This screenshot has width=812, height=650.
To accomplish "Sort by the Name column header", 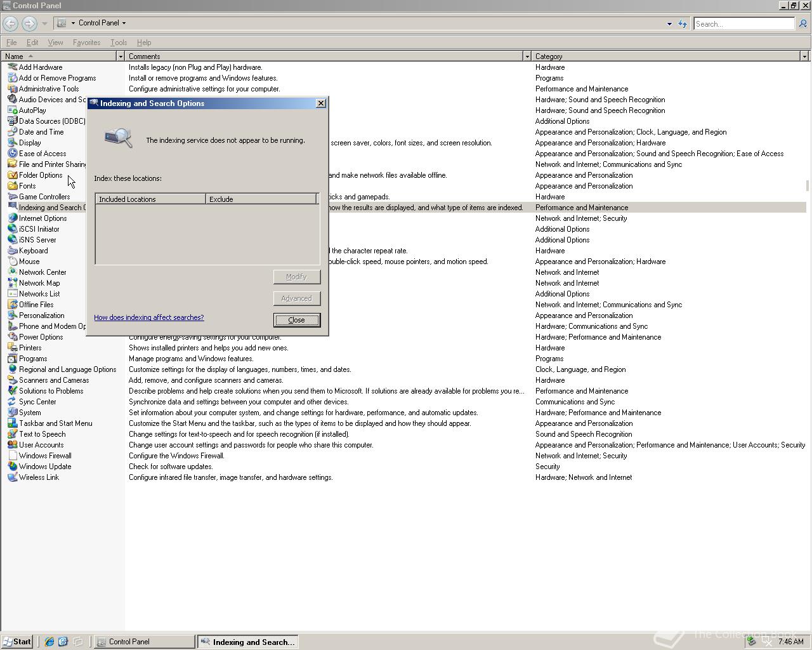I will pyautogui.click(x=59, y=56).
